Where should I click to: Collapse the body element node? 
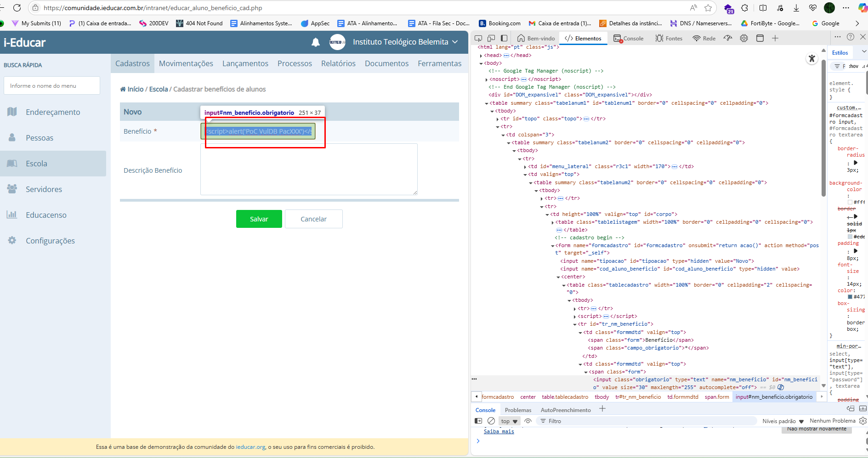(x=481, y=63)
